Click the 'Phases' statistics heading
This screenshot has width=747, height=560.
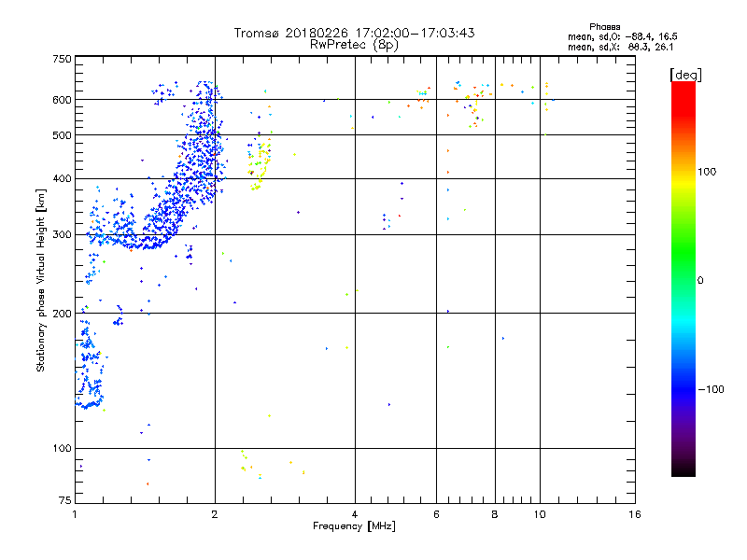tap(604, 27)
